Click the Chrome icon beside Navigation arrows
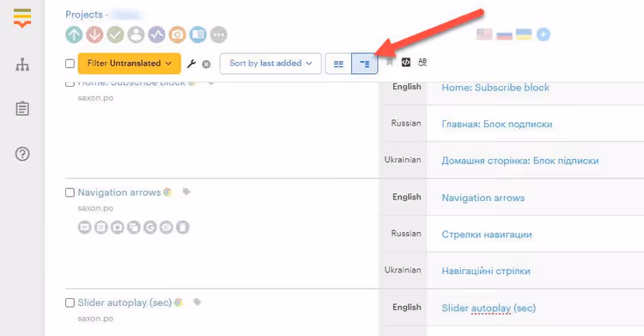The height and width of the screenshot is (336, 644). coord(167,192)
